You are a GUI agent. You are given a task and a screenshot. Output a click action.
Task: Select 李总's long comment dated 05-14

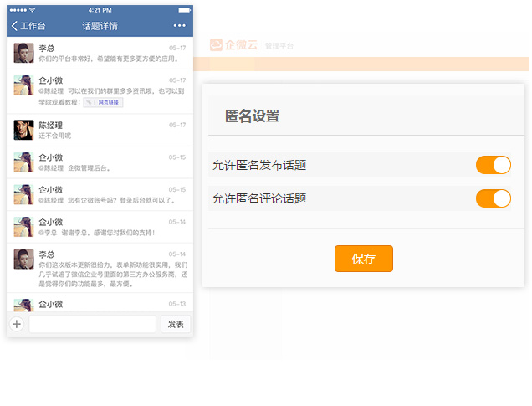click(x=113, y=275)
